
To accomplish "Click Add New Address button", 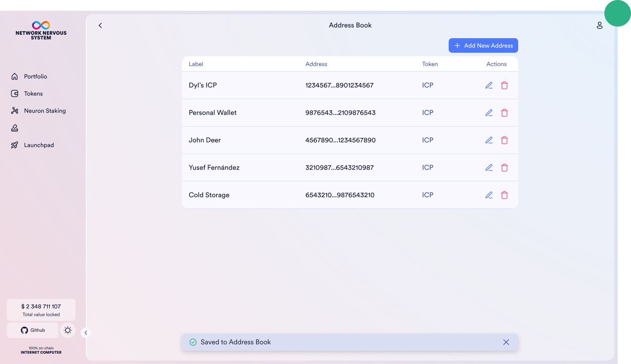I will point(483,45).
